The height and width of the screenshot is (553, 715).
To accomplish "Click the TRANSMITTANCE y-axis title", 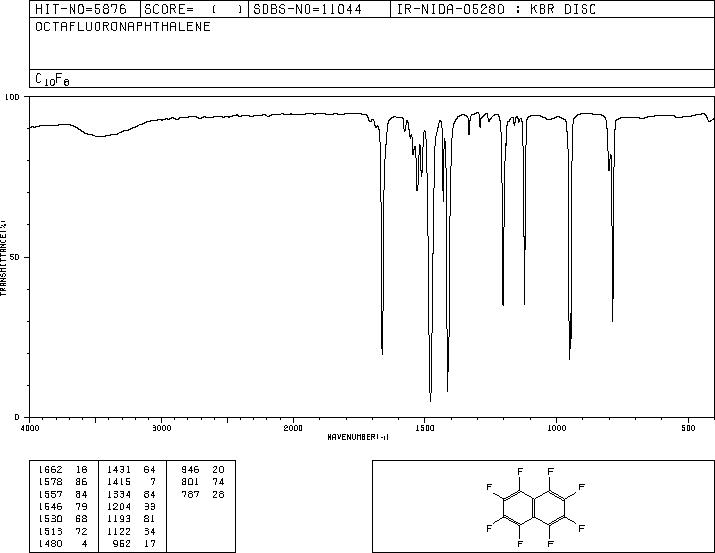I will pos(3,258).
